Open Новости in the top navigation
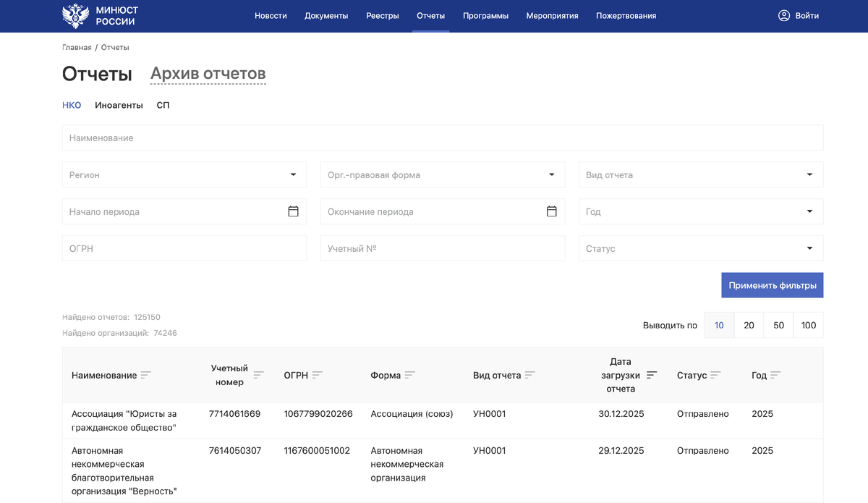Image resolution: width=868 pixels, height=503 pixels. point(271,16)
